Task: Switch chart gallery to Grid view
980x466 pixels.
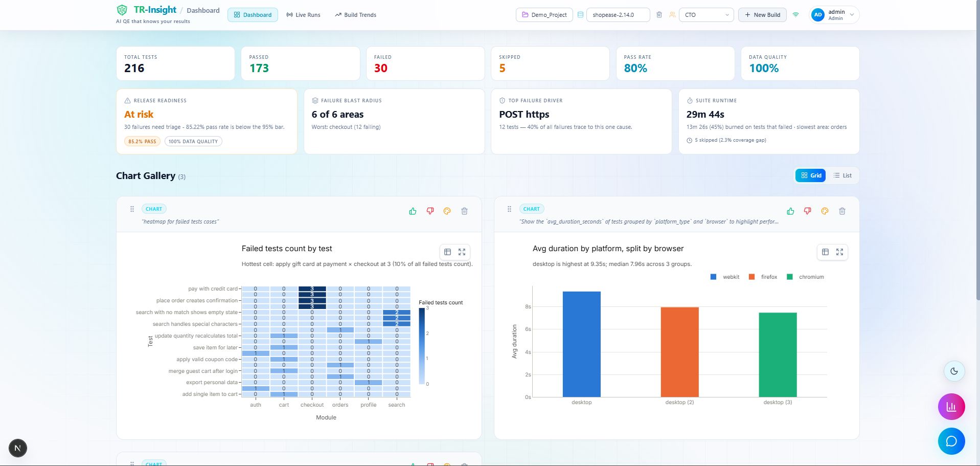Action: [811, 175]
